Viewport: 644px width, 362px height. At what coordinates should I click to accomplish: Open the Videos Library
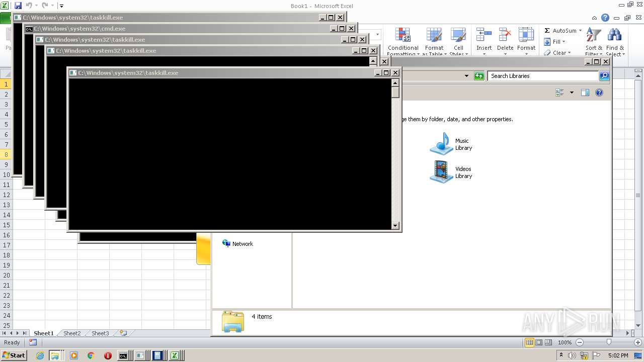(x=451, y=172)
